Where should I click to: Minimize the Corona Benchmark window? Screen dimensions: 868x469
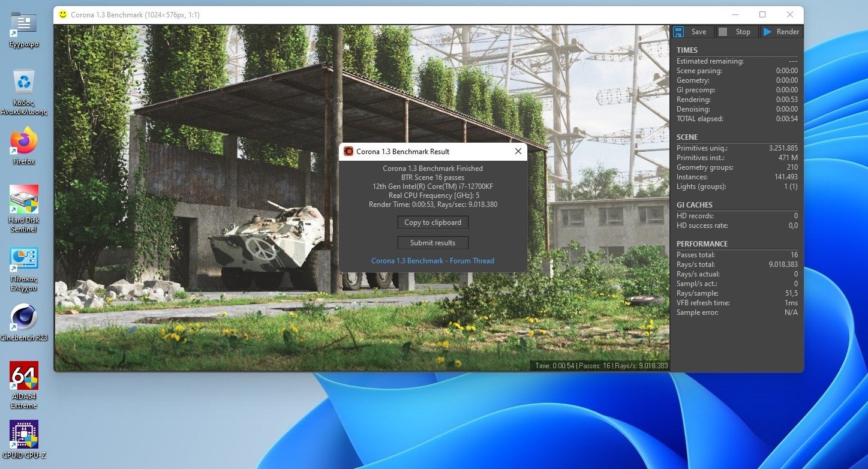(735, 14)
